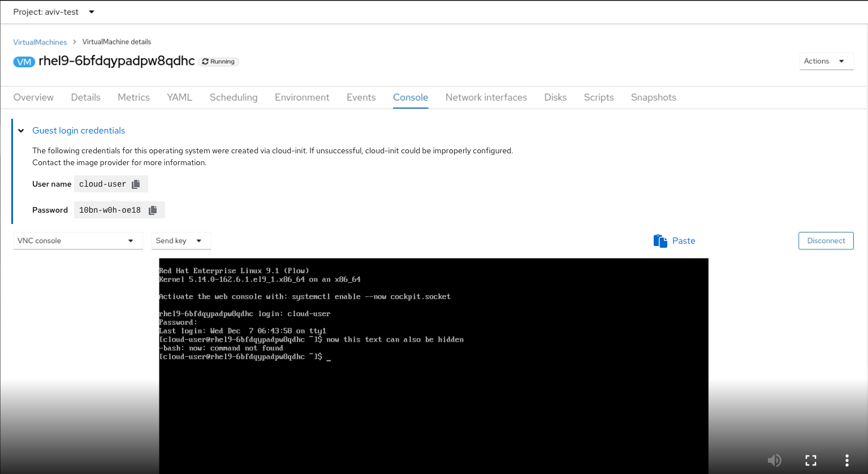Click the blue VM badge icon
Image resolution: width=868 pixels, height=474 pixels.
(24, 62)
